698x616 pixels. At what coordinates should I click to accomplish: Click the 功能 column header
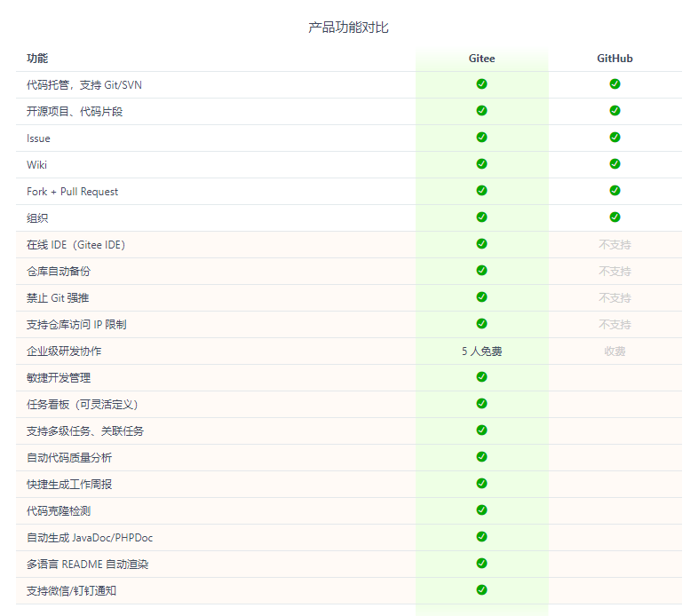tap(37, 59)
